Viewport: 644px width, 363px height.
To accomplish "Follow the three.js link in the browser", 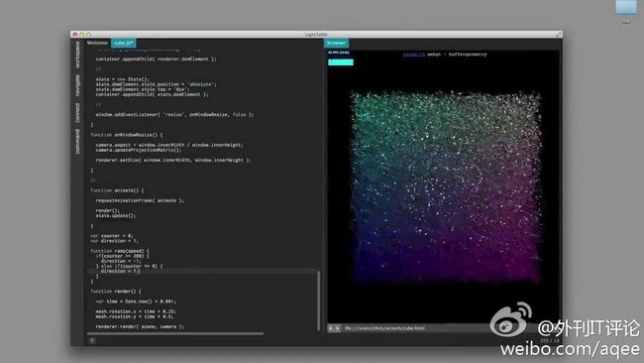I will pyautogui.click(x=414, y=55).
